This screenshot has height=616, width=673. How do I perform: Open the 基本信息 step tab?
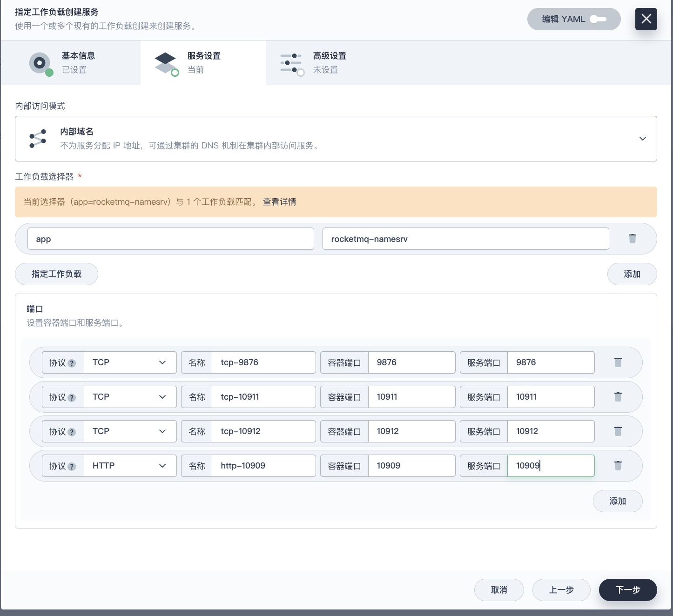click(71, 63)
